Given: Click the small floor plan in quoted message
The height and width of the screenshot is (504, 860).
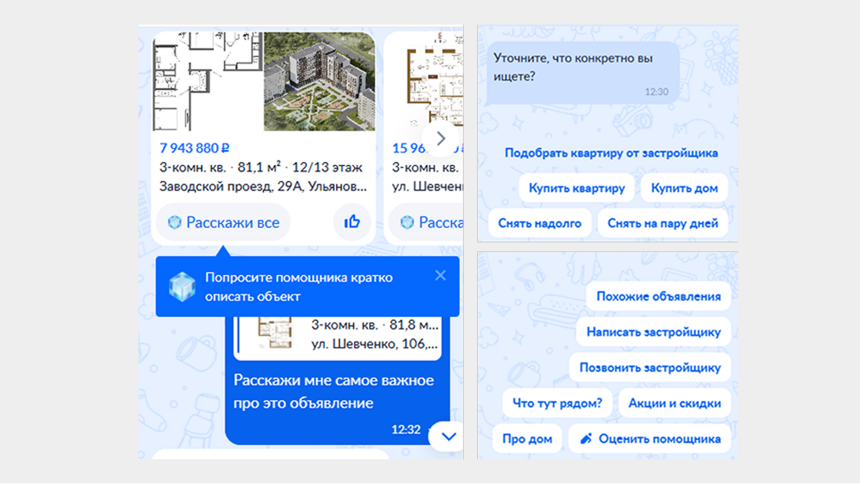Looking at the screenshot, I should point(275,333).
